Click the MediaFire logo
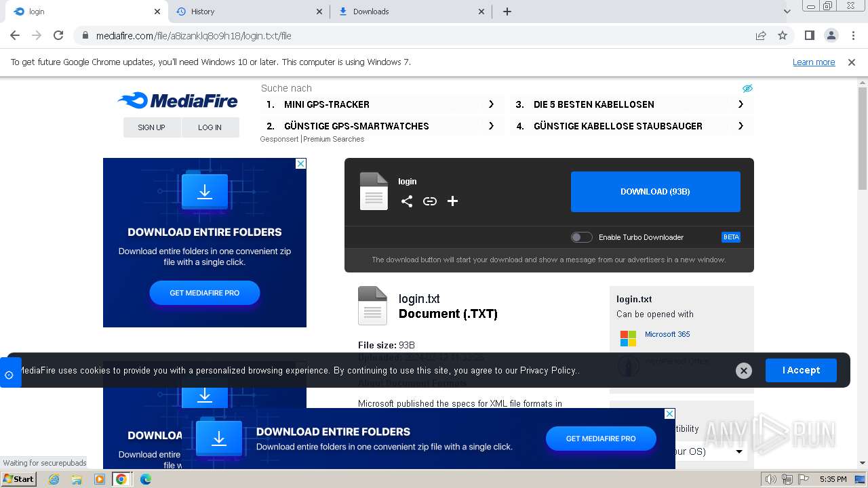 pyautogui.click(x=178, y=101)
